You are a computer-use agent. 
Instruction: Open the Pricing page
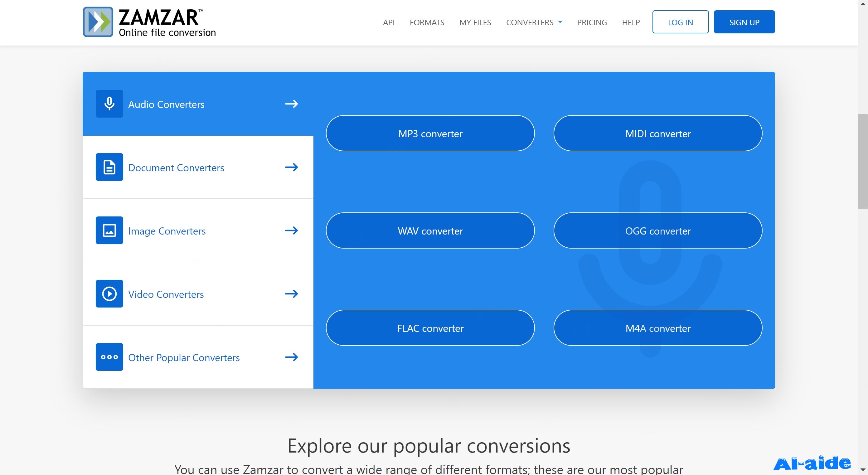pos(592,22)
